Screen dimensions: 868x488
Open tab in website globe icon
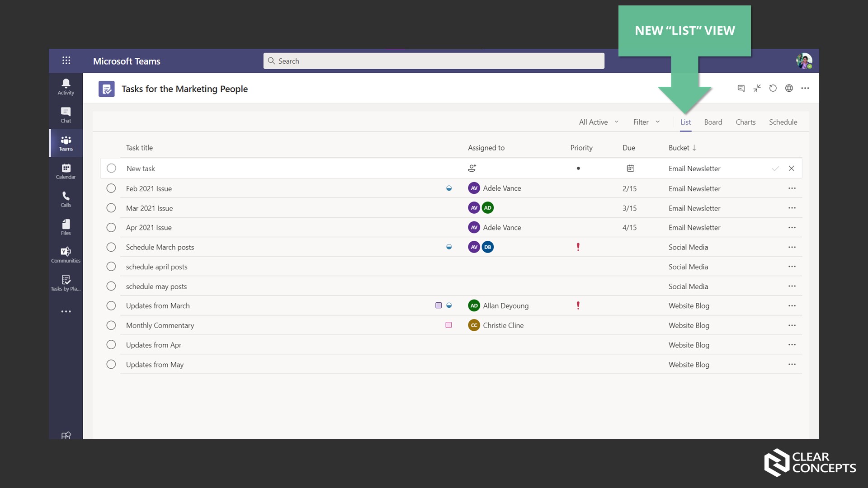(x=789, y=88)
